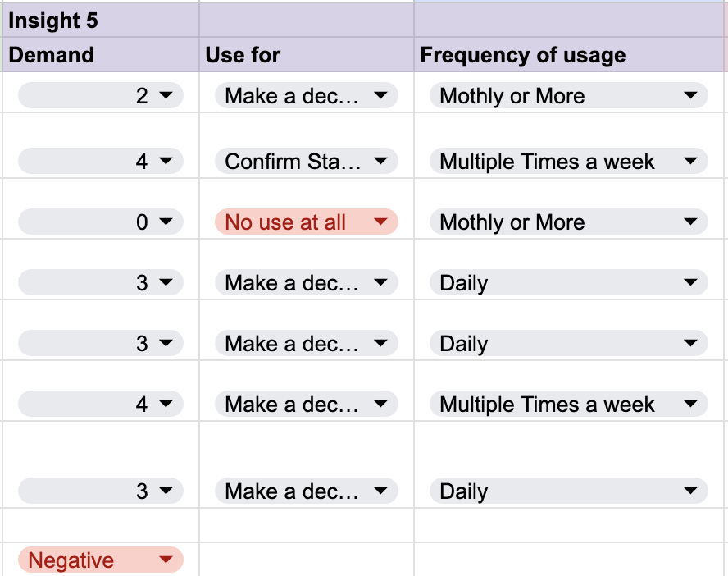Click the first 'Mothly or More' dropdown arrow
Viewport: 728px width, 576px height.
(x=690, y=96)
